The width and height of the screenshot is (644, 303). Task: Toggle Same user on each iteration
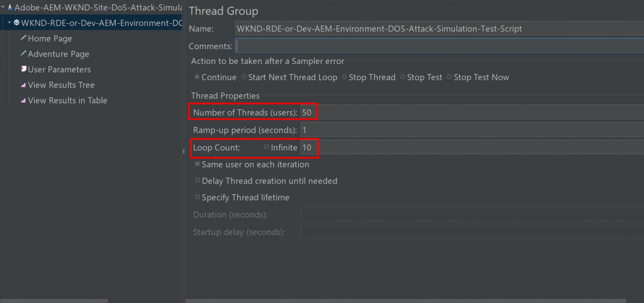(197, 164)
